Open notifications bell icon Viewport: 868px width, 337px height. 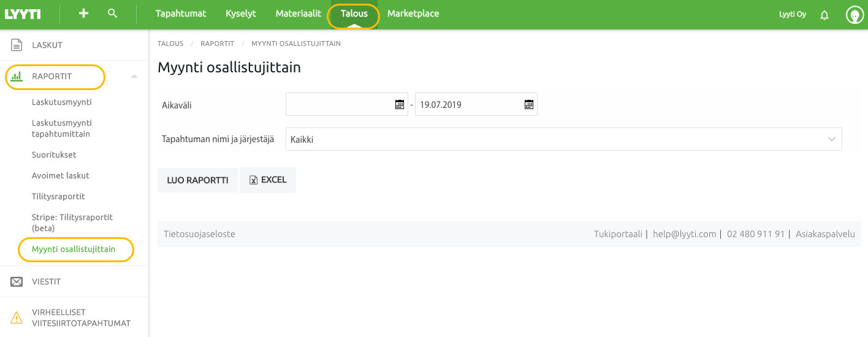tap(824, 15)
